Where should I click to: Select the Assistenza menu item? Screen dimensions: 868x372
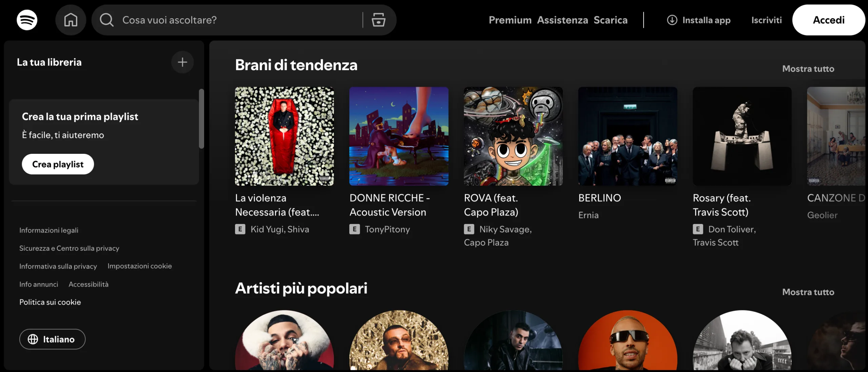click(563, 20)
